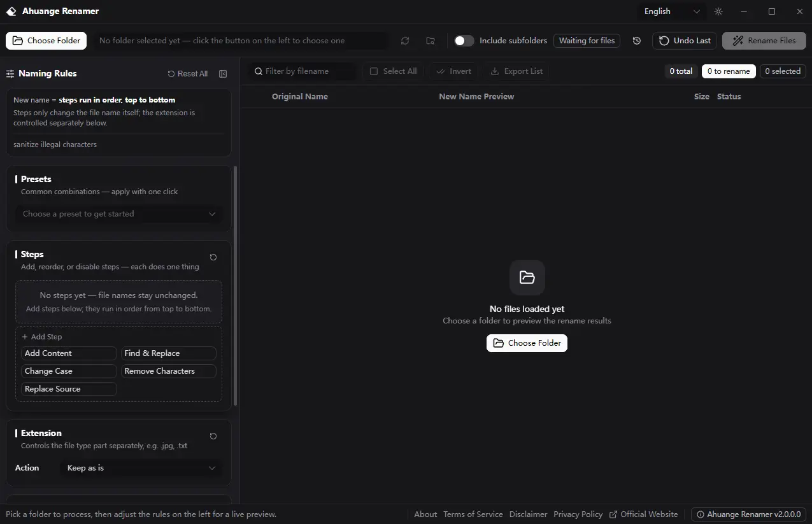This screenshot has height=524, width=812.
Task: Click the Naming Rules sliders icon
Action: click(10, 74)
